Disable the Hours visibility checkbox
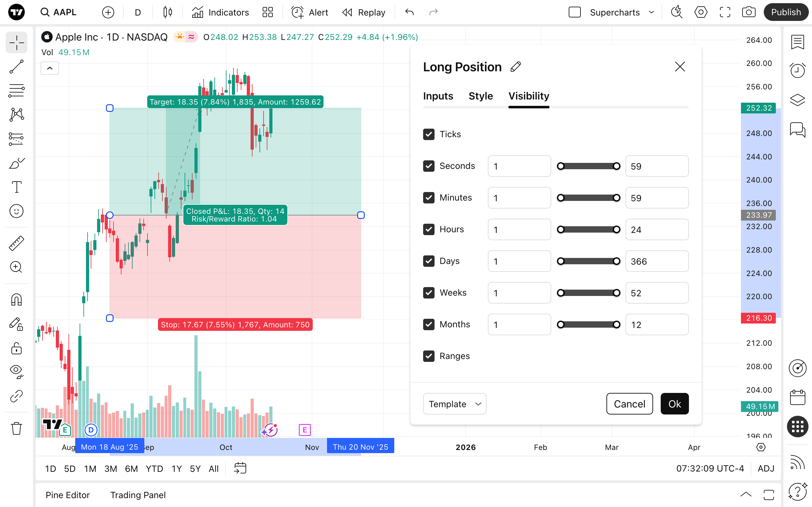 [429, 229]
